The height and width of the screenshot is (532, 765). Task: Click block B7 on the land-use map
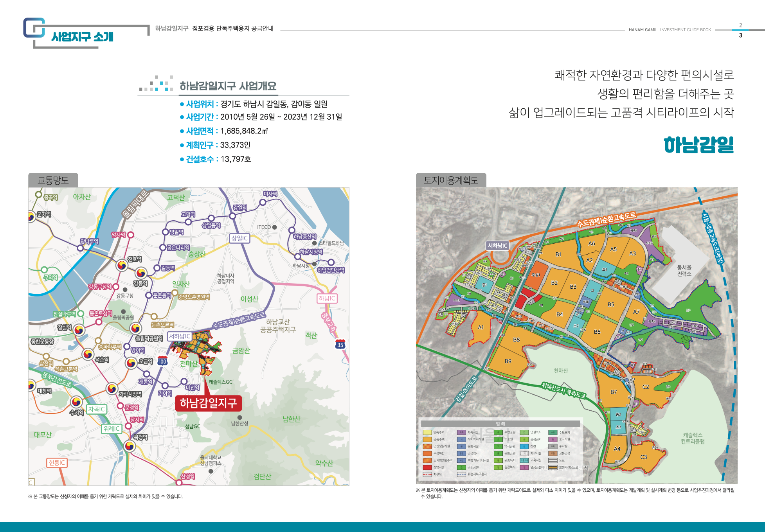pos(614,392)
